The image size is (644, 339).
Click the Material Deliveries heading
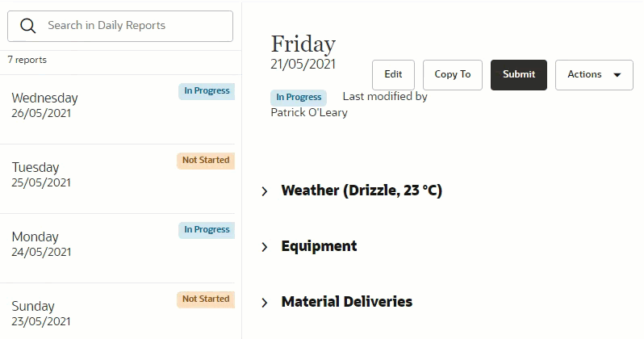[x=346, y=302]
